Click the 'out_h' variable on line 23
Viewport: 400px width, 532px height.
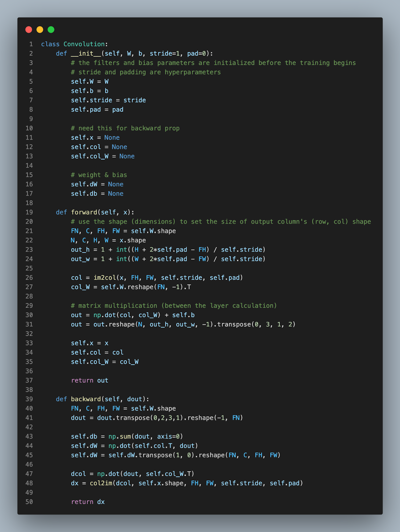[80, 249]
